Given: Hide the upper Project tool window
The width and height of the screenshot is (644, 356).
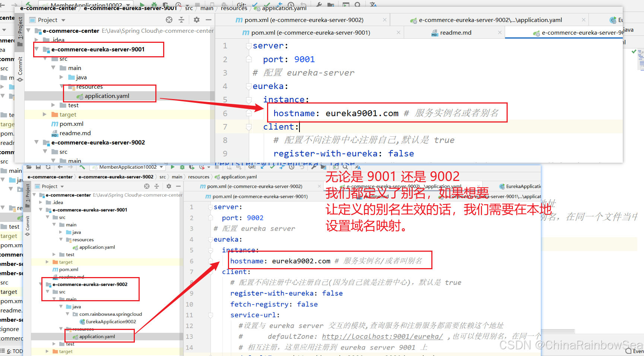Looking at the screenshot, I should pyautogui.click(x=209, y=20).
